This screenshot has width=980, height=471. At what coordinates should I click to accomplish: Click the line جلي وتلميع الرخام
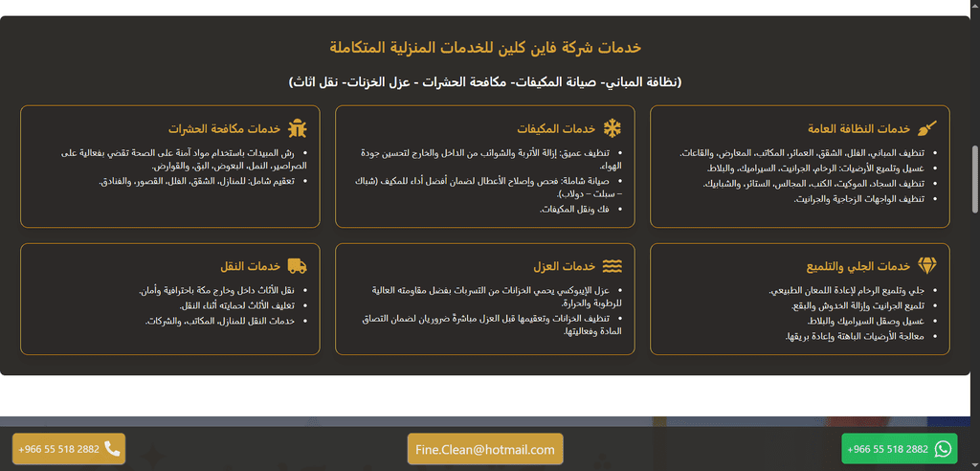tap(846, 291)
